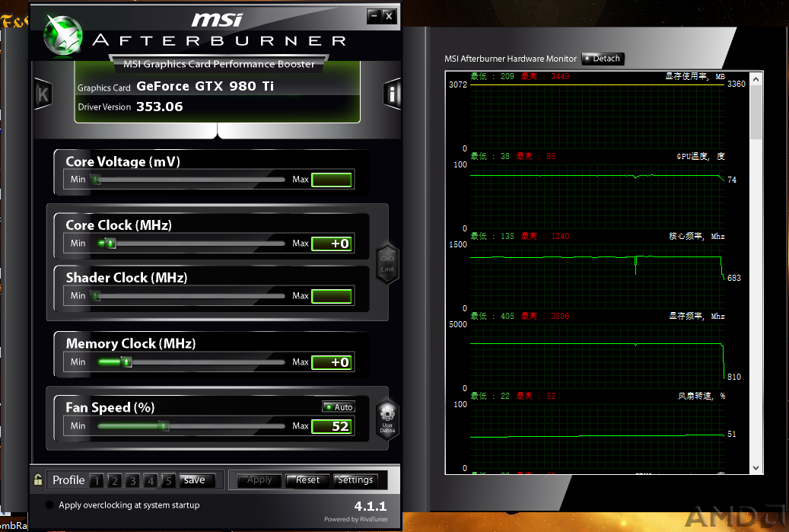
Task: Click the hardware monitor scroll down arrow
Action: coord(756,467)
